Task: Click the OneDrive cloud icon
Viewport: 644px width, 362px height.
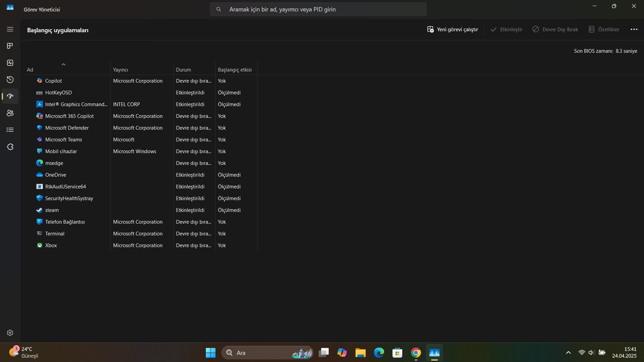Action: coord(40,175)
